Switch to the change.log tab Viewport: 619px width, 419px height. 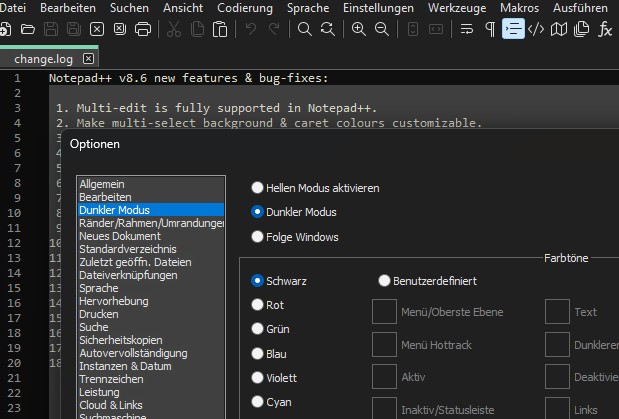[41, 59]
